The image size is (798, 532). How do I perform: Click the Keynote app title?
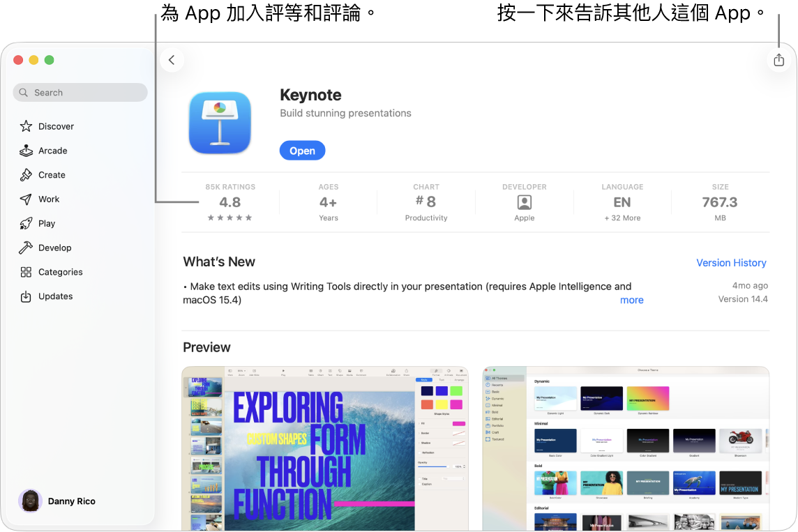310,95
